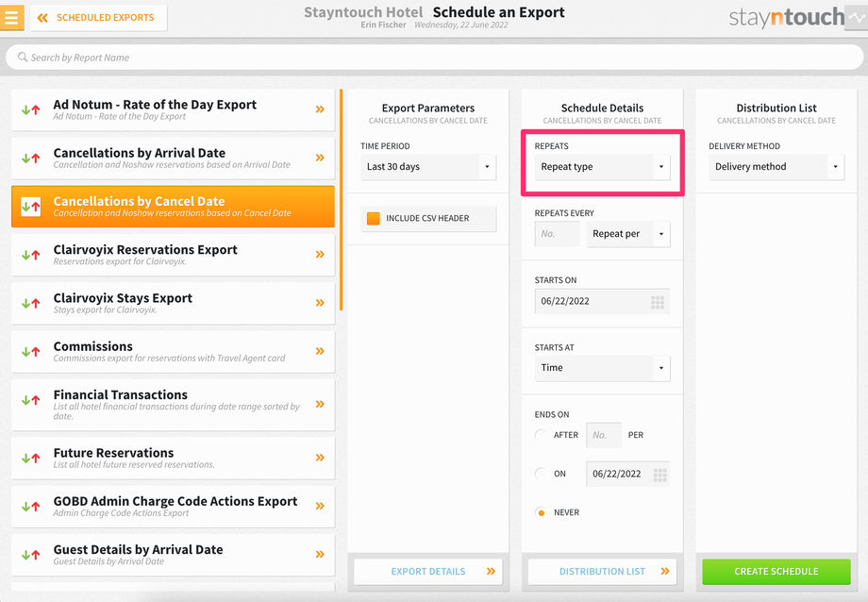Select Ad Notum - Rate of the Day Export
Screen dimensions: 868x602
(174, 109)
